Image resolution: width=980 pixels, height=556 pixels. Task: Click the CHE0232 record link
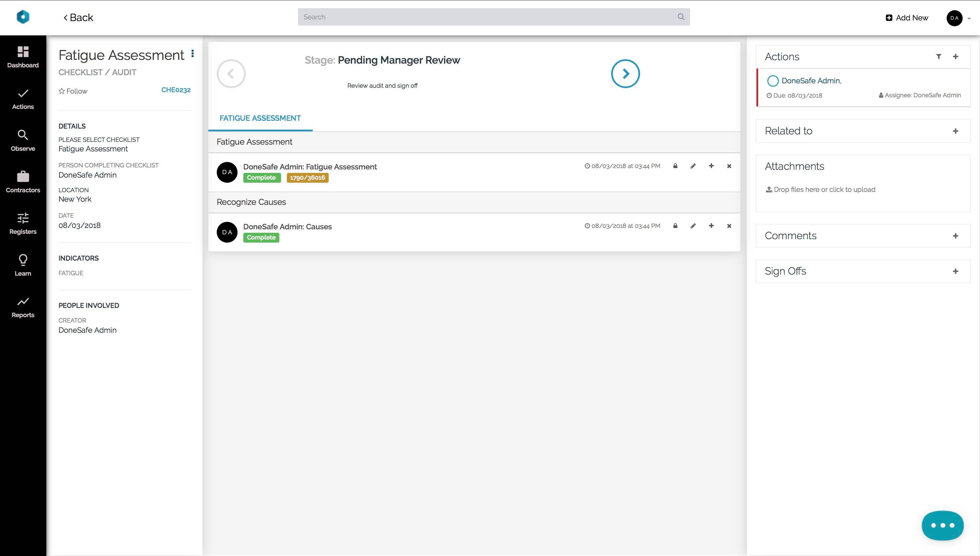(176, 90)
